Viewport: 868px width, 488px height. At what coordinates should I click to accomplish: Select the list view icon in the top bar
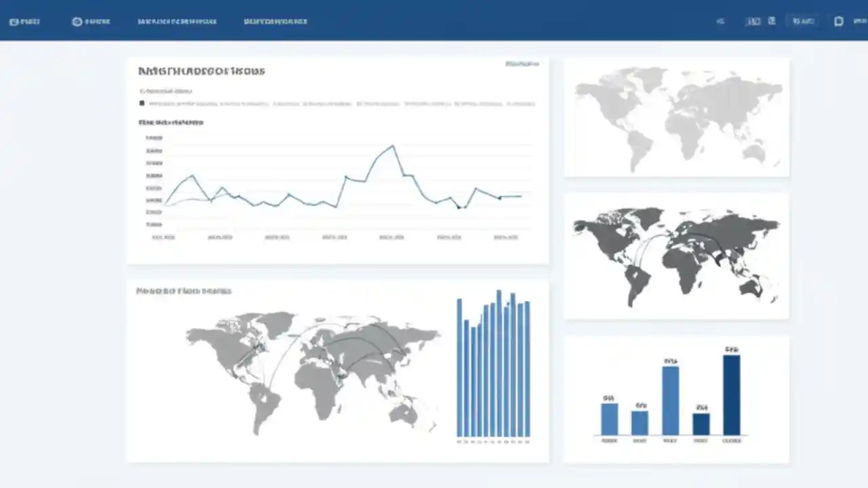[772, 21]
